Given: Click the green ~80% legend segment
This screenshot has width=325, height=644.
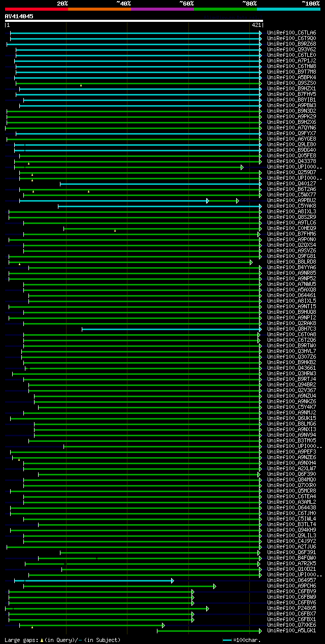Looking at the screenshot, I should [225, 9].
